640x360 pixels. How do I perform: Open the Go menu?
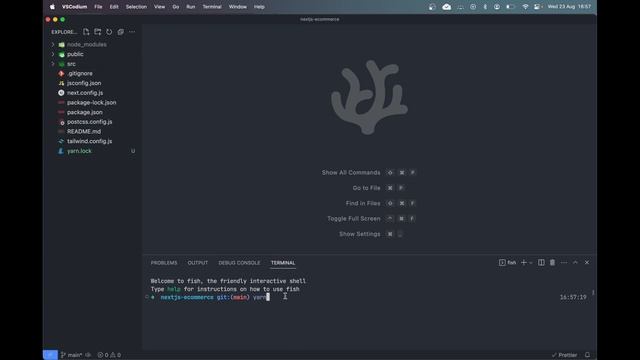tap(176, 7)
